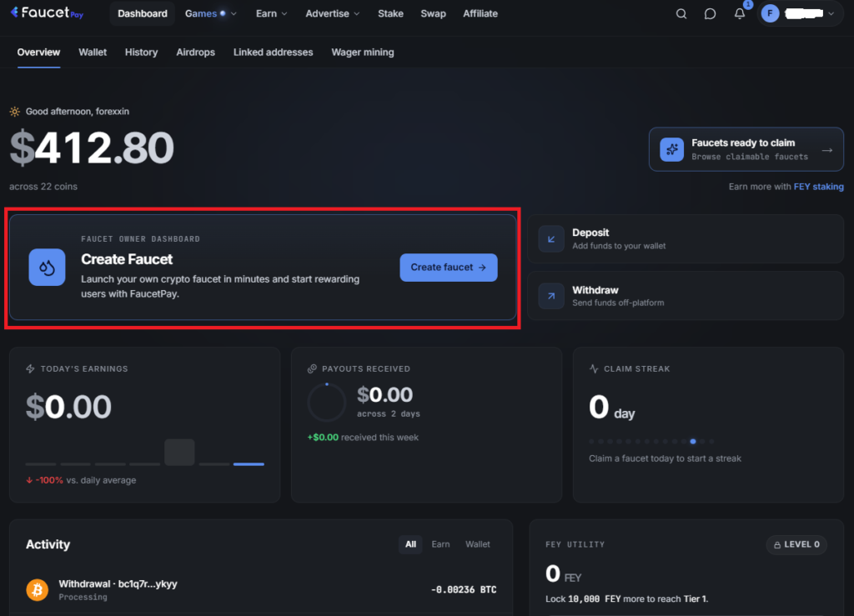Click the sparkle Faucets ready icon
Image resolution: width=854 pixels, height=616 pixels.
(671, 150)
